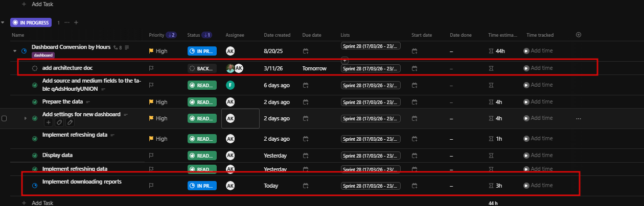The image size is (644, 206).
Task: Click start date calendar icon for 'Prepare the data'
Action: pyautogui.click(x=415, y=102)
